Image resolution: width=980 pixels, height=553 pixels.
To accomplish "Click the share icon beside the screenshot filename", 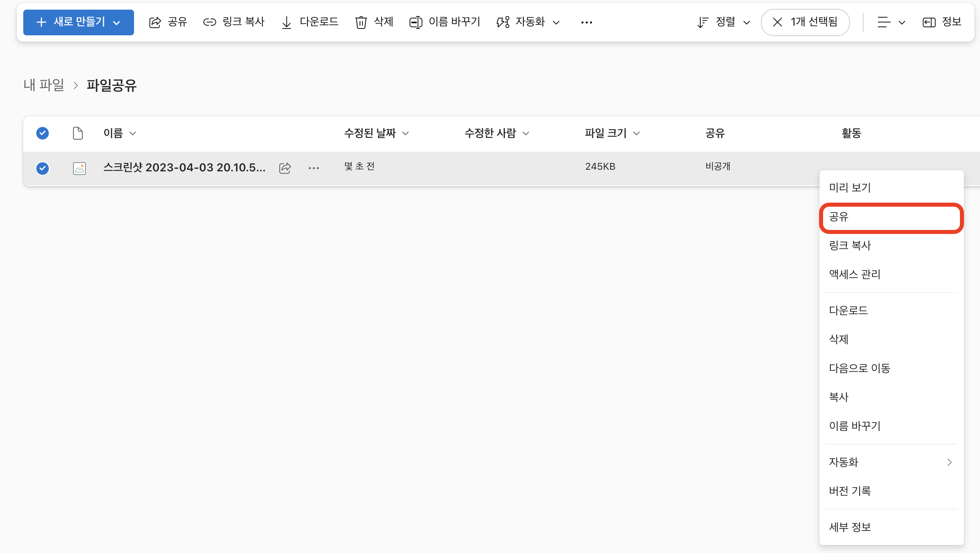I will click(x=285, y=168).
